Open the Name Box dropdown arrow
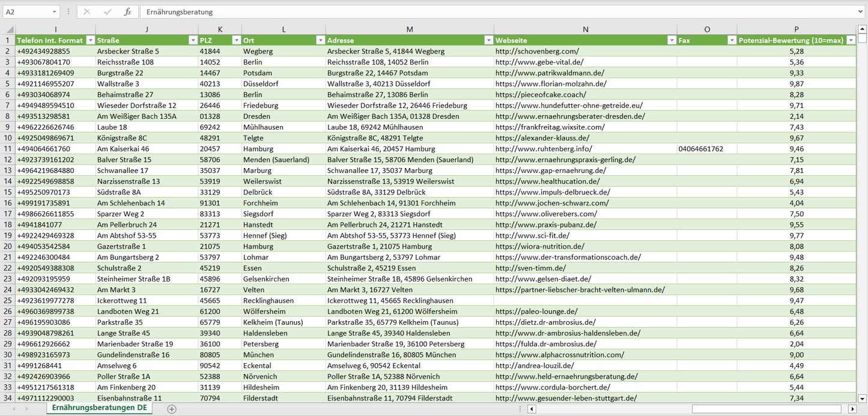Viewport: 868px width, 416px height. point(54,12)
